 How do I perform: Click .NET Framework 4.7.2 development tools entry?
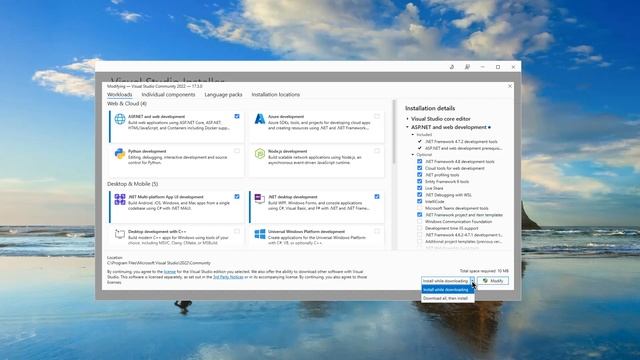coord(461,141)
